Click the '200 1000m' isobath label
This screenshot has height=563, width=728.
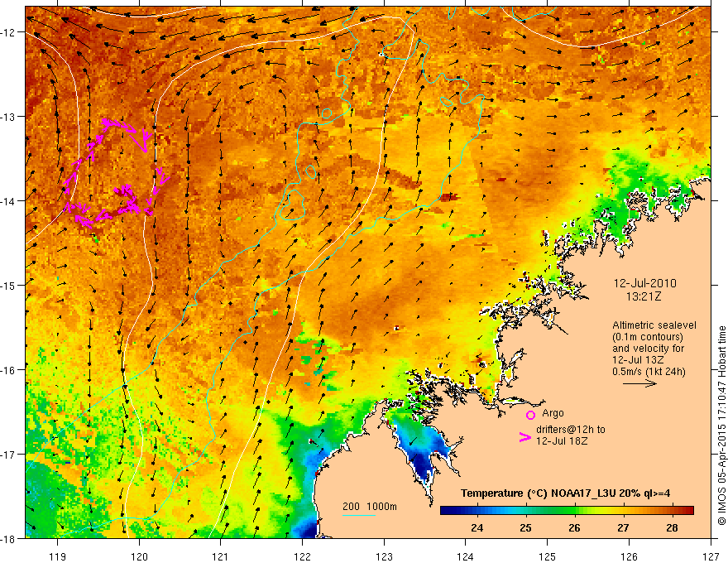(x=370, y=507)
